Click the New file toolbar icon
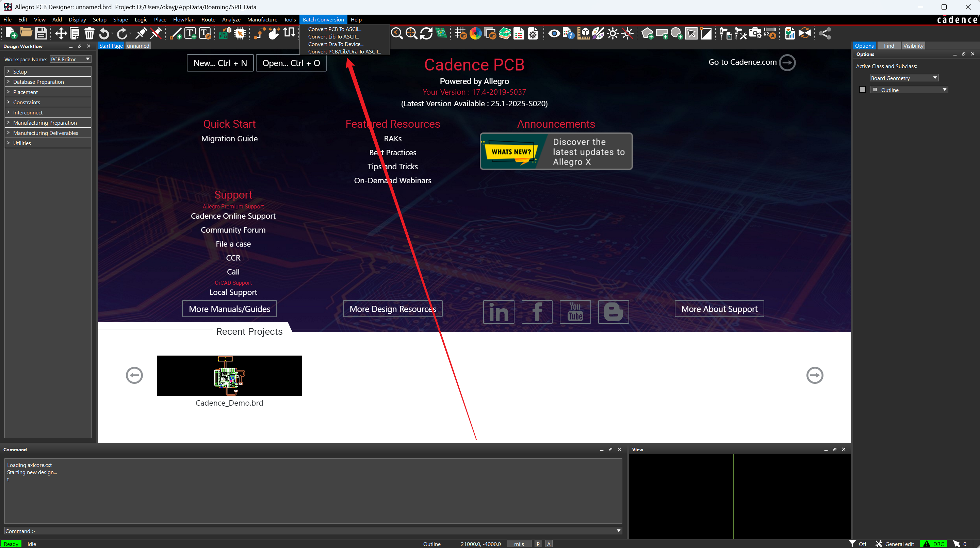The image size is (980, 548). coord(11,33)
